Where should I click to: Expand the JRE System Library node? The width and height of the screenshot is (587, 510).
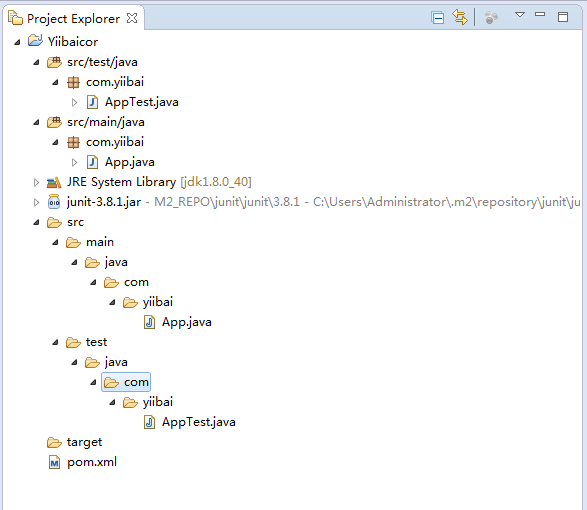pos(36,182)
